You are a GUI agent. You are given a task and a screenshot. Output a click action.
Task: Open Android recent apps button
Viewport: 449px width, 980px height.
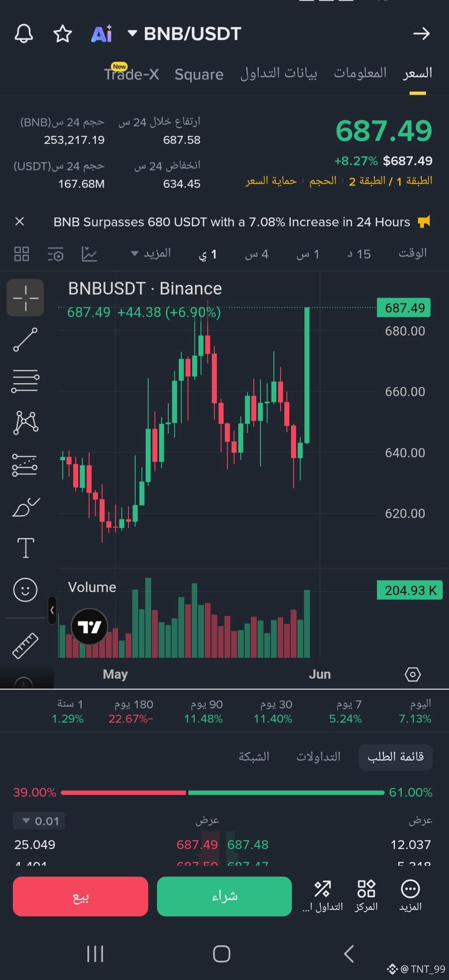coord(95,954)
